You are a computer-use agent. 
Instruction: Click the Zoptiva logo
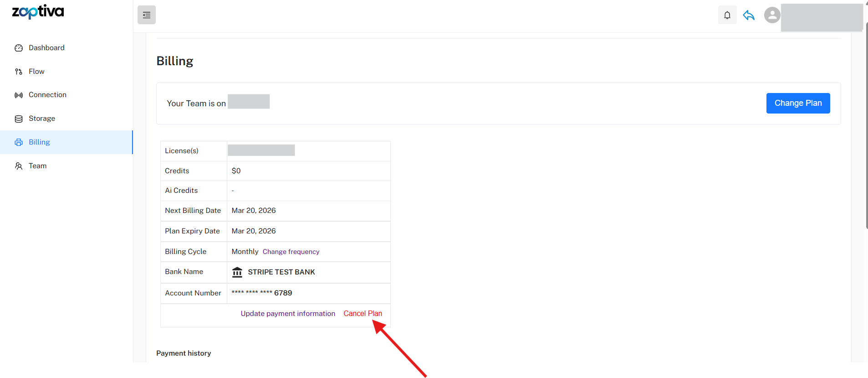[x=38, y=12]
